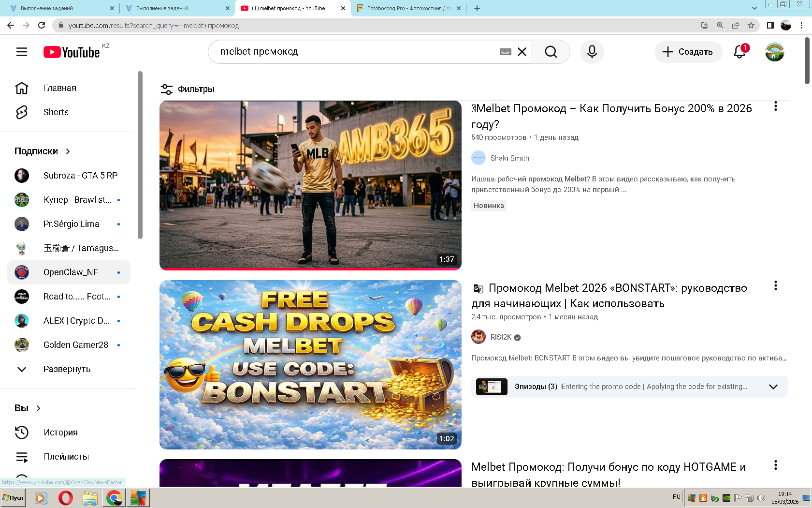Click the sidebar scrollbar thumb
Image resolution: width=812 pixels, height=508 pixels.
coord(140,155)
